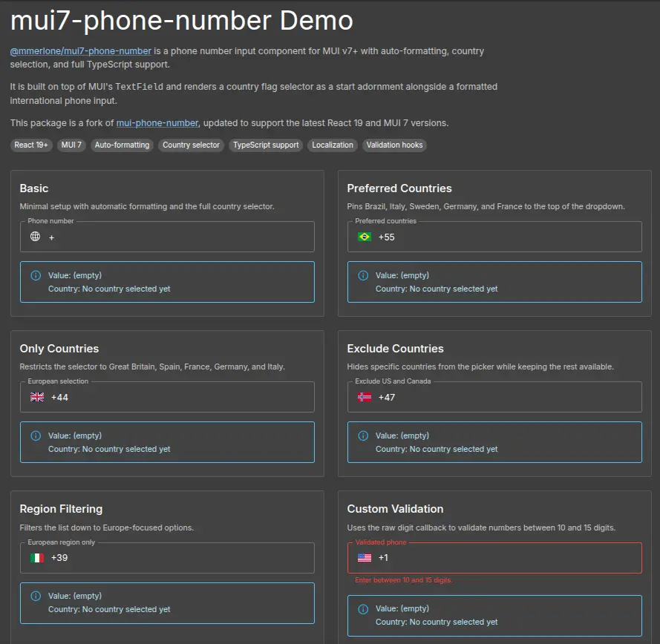
Task: Open the Italy flag selector in Region Filtering
Action: click(37, 558)
